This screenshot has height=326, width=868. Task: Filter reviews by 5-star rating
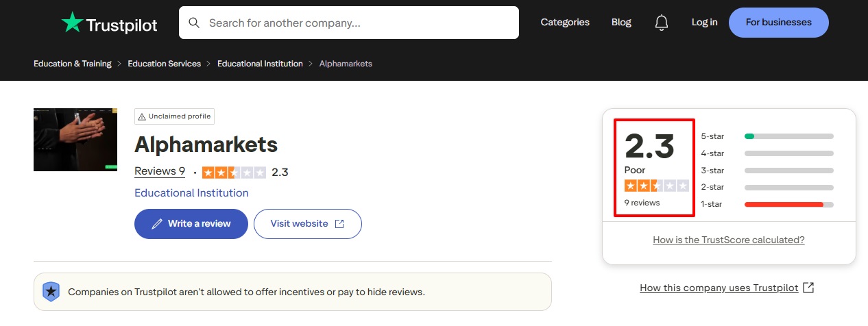click(712, 136)
